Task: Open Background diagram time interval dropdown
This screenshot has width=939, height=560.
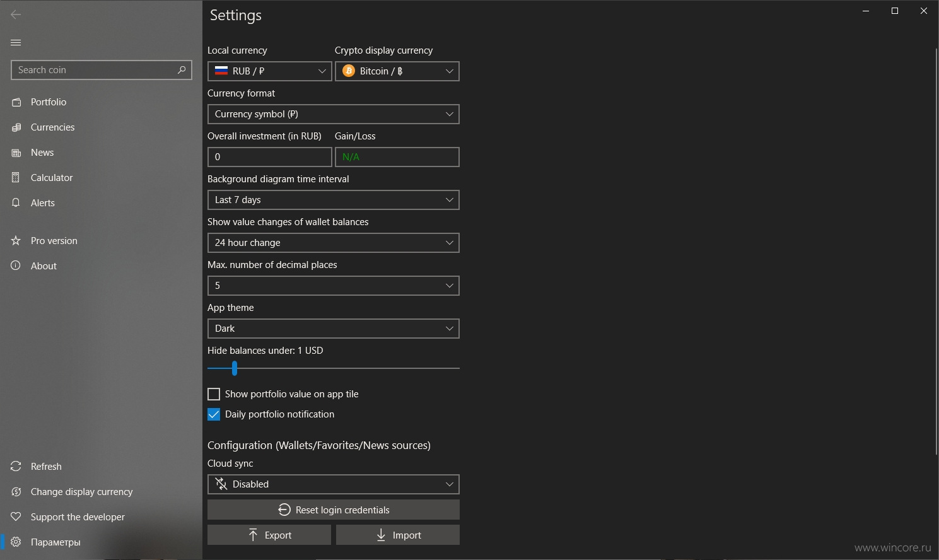Action: click(334, 200)
